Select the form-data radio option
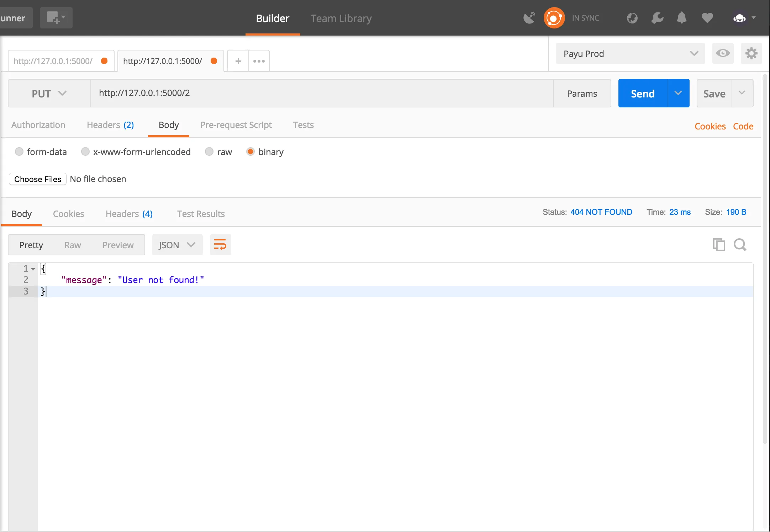This screenshot has width=770, height=532. [19, 152]
